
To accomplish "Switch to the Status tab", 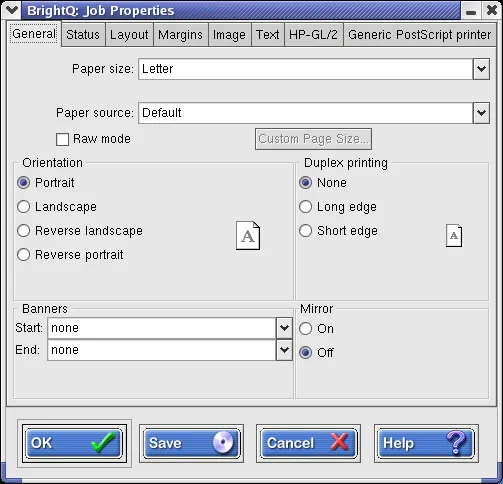I will point(83,35).
